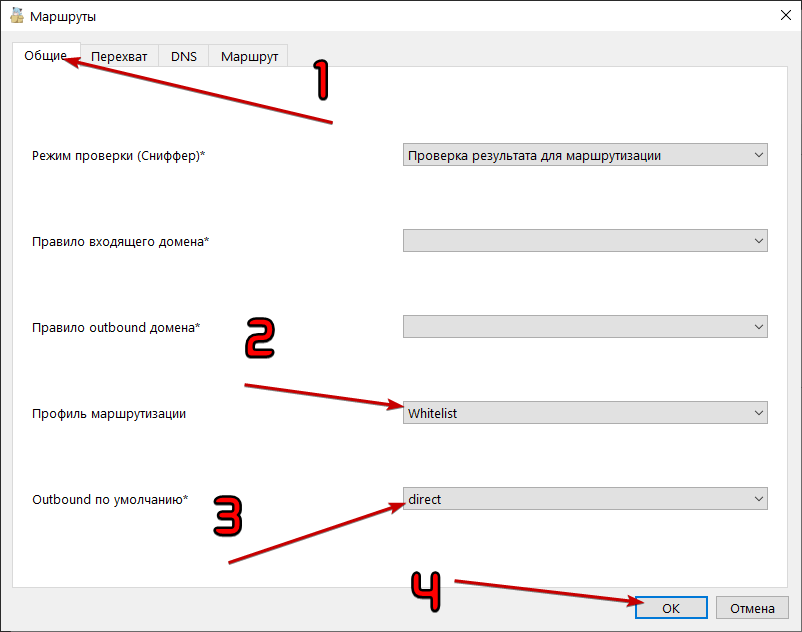Click the Outbound по умолчанию* label
The image size is (802, 632).
pos(110,499)
